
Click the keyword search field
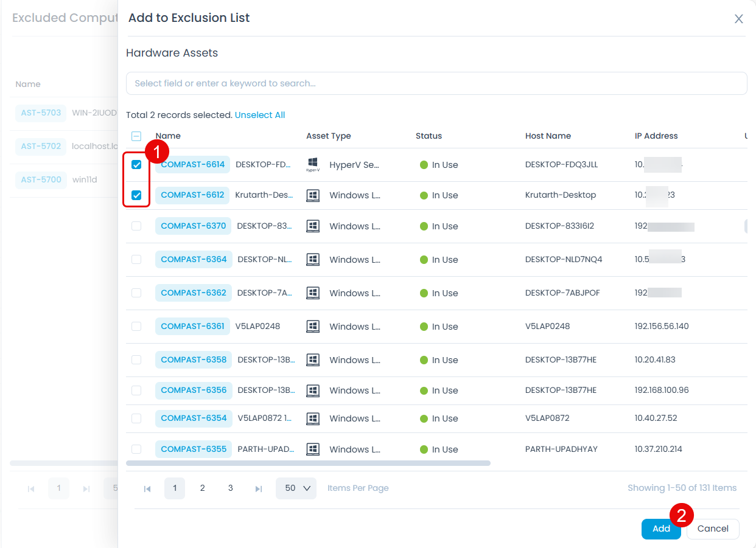[x=436, y=83]
